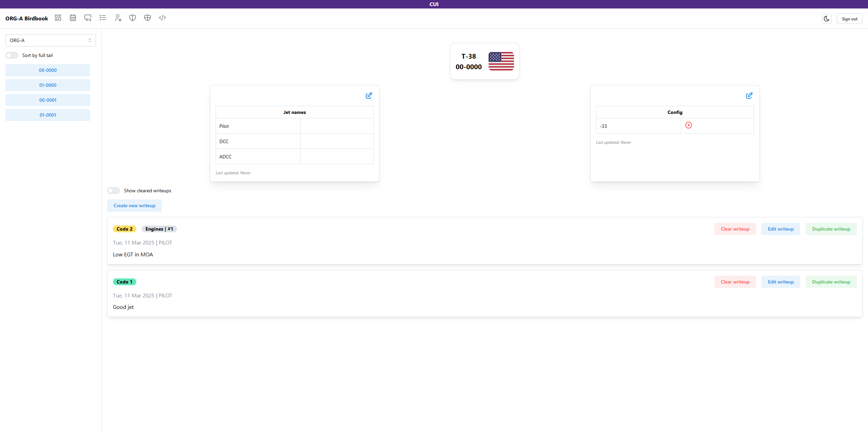Select tail 01-0000 in sidebar
Image resolution: width=868 pixels, height=431 pixels.
48,85
